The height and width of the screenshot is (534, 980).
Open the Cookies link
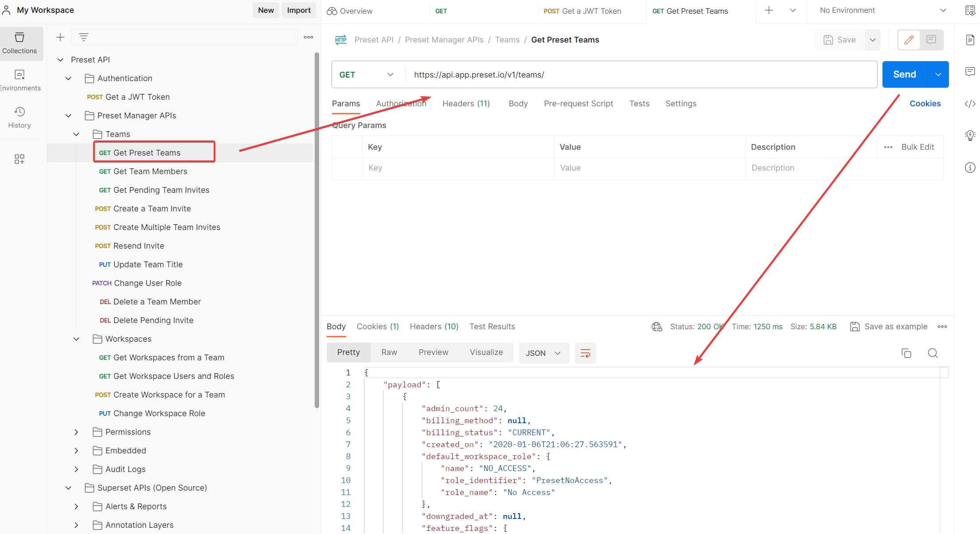(x=925, y=104)
